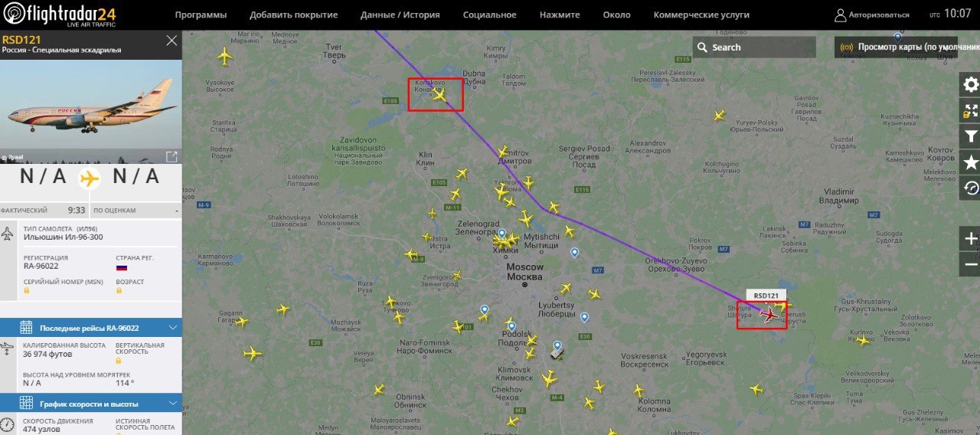Click the Search input field

(754, 47)
